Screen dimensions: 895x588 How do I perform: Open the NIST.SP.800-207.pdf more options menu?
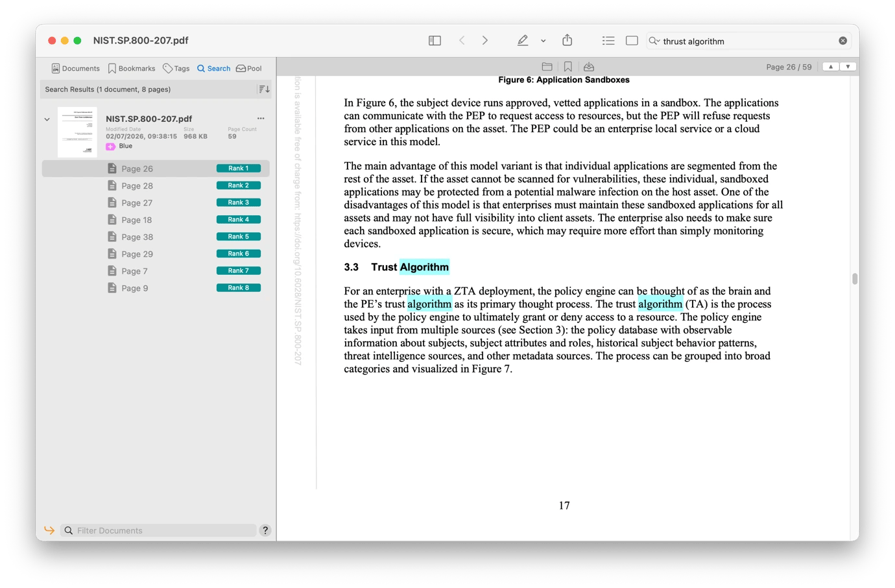click(x=261, y=119)
